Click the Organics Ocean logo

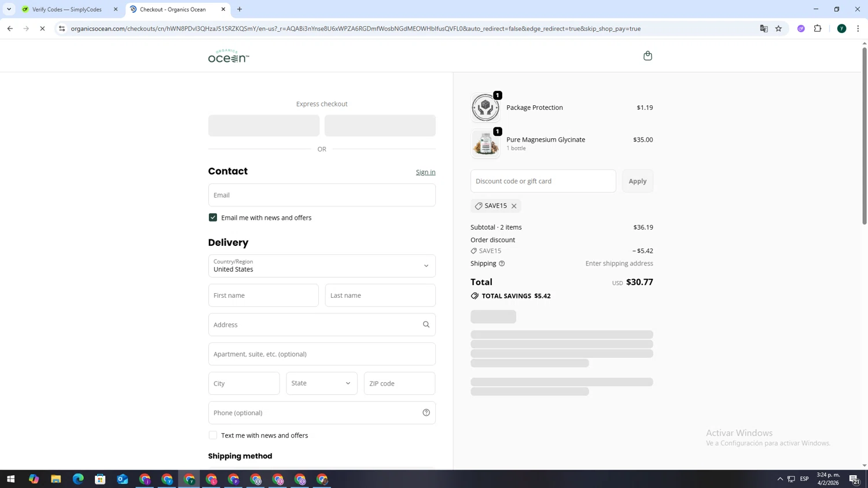[x=229, y=56]
